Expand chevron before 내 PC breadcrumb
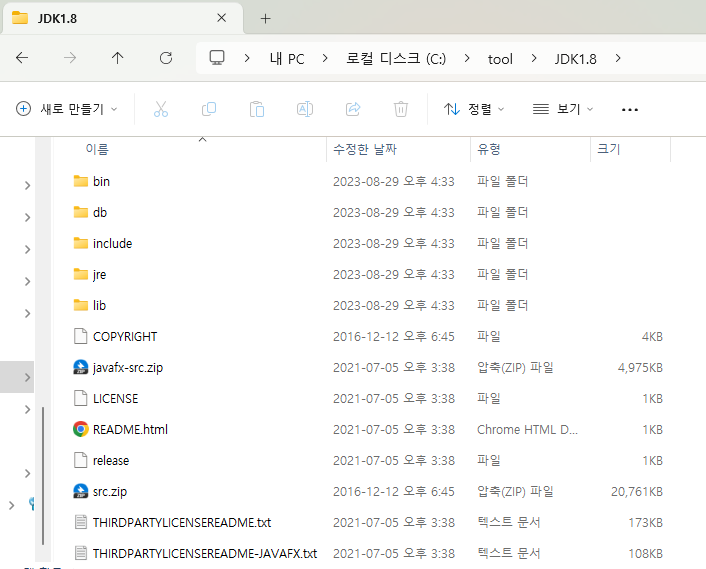 click(247, 59)
